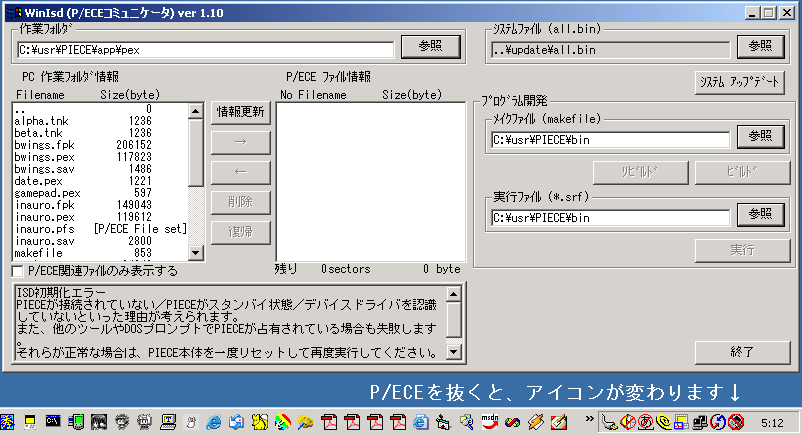Image resolution: width=802 pixels, height=435 pixels.
Task: Select inauro.sav in the file list
Action: [x=101, y=241]
